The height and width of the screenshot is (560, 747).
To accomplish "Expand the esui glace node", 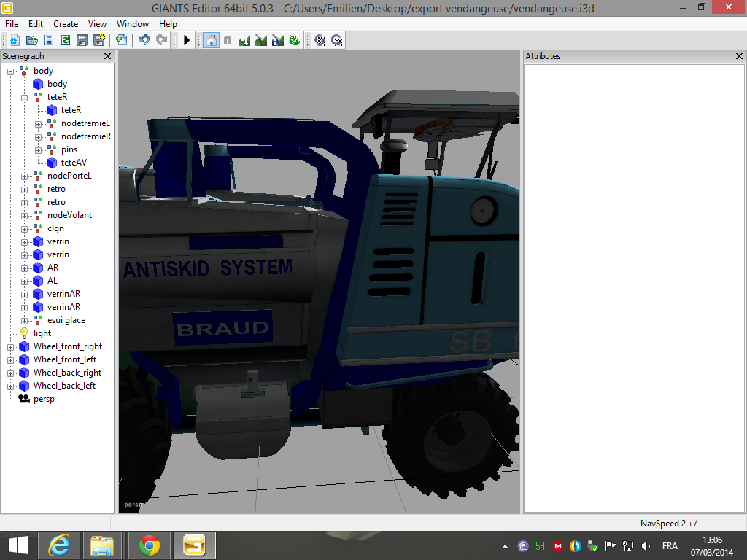I will tap(24, 322).
